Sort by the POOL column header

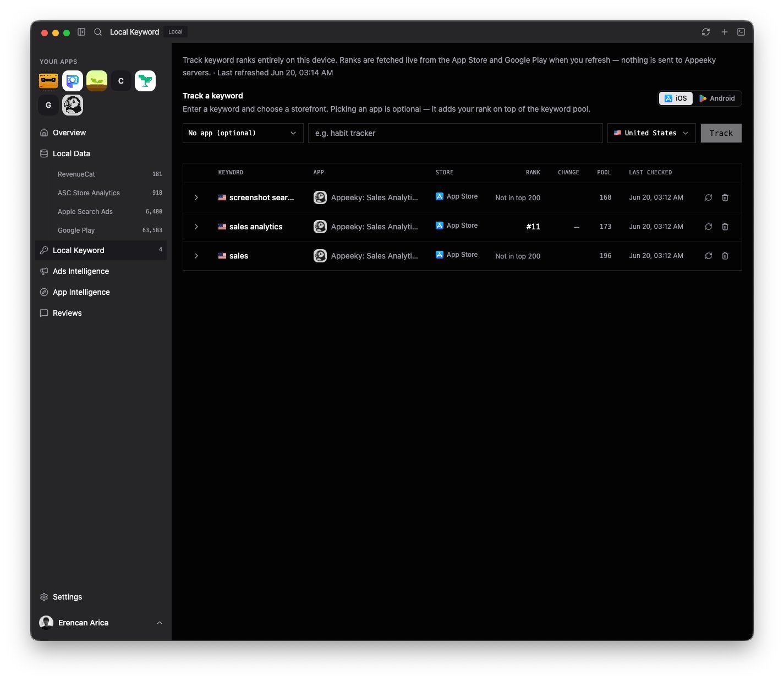604,173
